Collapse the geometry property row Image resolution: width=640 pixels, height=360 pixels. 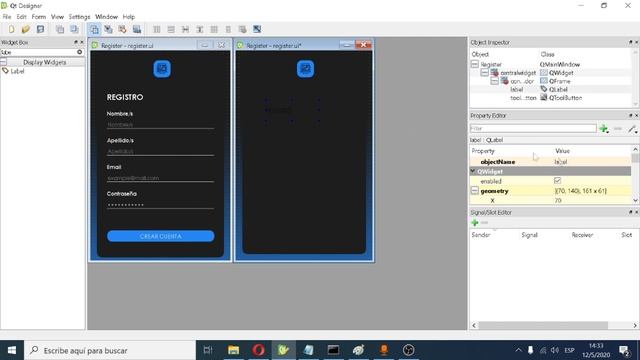click(475, 191)
